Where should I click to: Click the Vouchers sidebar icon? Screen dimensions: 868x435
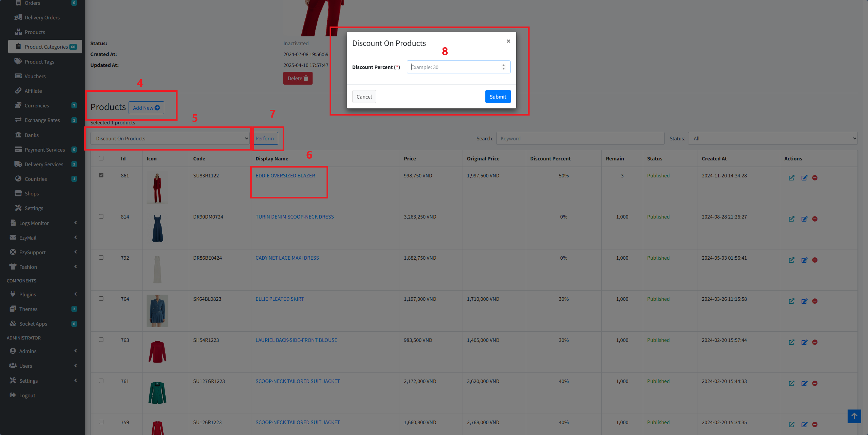pyautogui.click(x=18, y=76)
